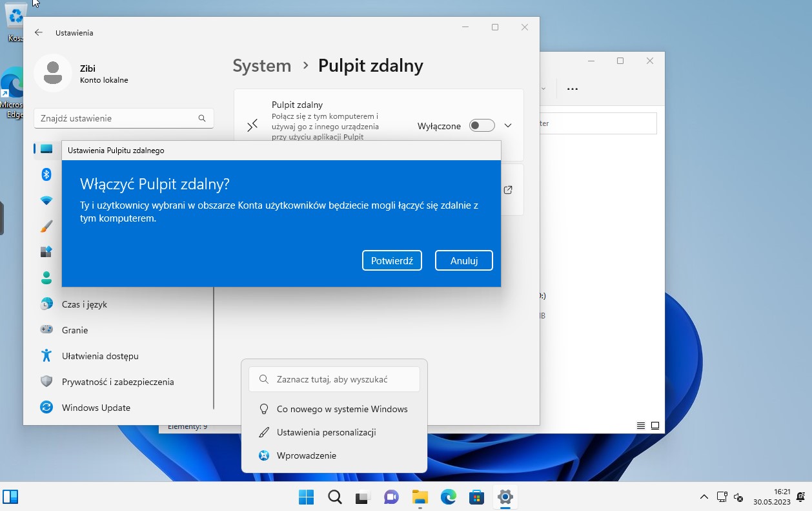Click the back arrow in Ustawienia

(x=39, y=32)
